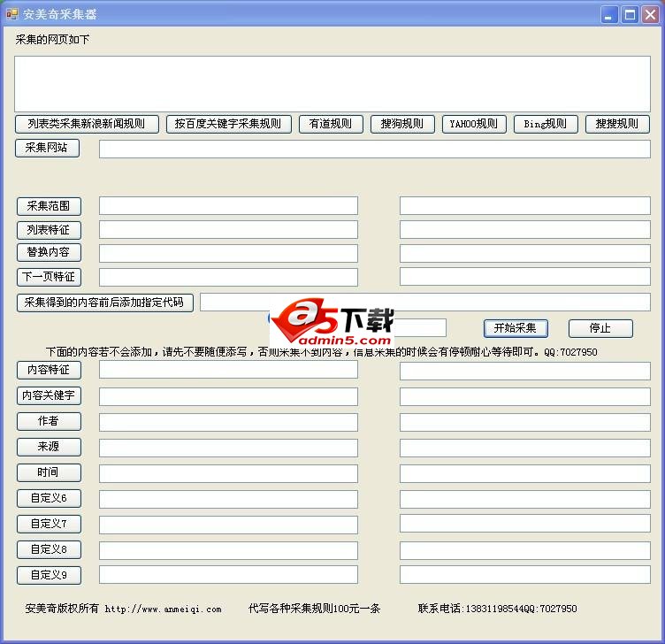Click the 采集网站 button
Viewport: 665px width, 644px height.
pyautogui.click(x=47, y=148)
